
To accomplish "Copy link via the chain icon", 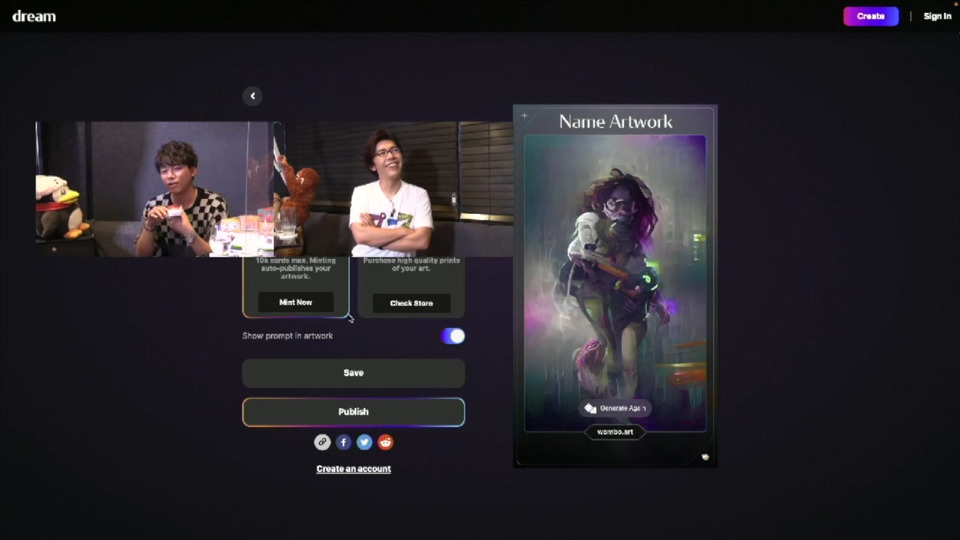I will point(322,442).
